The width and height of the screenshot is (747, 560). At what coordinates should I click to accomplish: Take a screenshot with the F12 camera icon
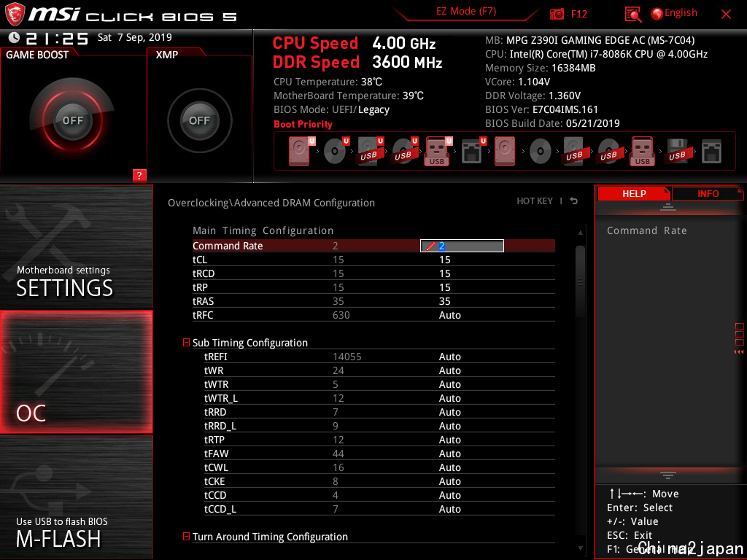click(x=557, y=14)
